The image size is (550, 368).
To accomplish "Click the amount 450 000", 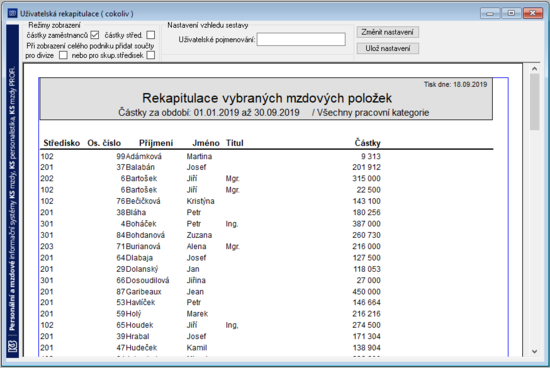I will 367,292.
